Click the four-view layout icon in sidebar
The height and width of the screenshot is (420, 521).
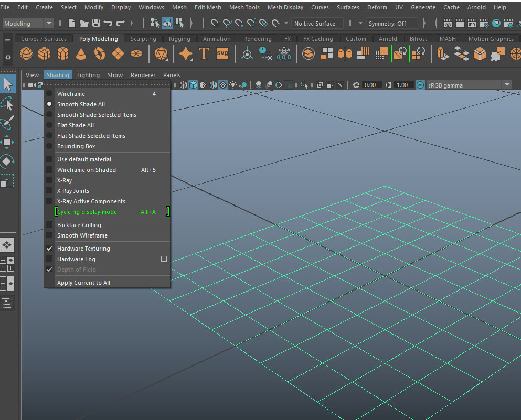pyautogui.click(x=7, y=264)
